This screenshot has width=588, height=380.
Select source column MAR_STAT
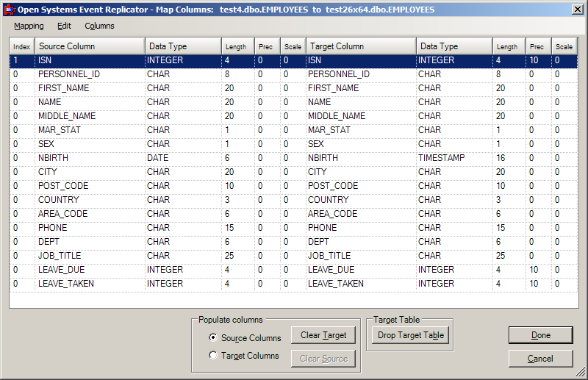point(60,130)
